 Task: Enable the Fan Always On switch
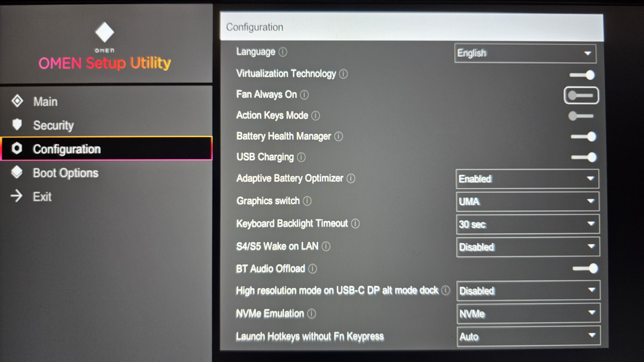[x=581, y=95]
